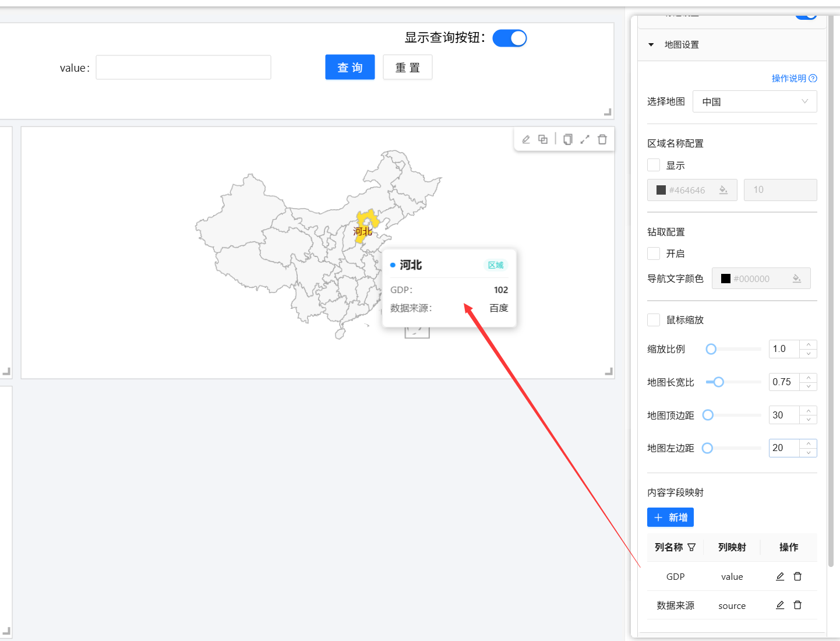
Task: Open the 操作说明 help link
Action: pyautogui.click(x=794, y=78)
